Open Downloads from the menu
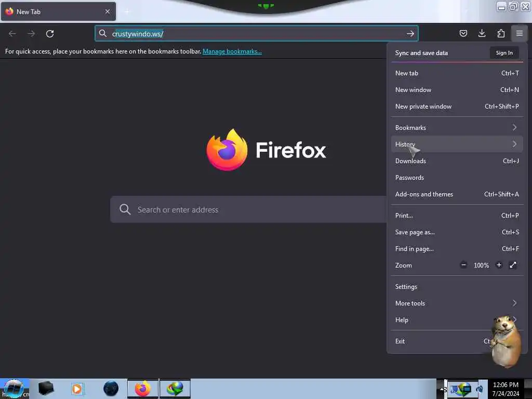Image resolution: width=532 pixels, height=399 pixels. pyautogui.click(x=457, y=161)
